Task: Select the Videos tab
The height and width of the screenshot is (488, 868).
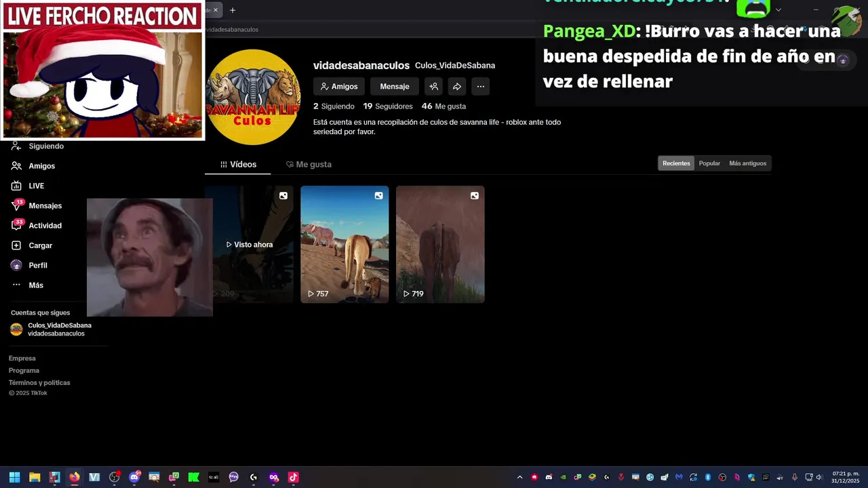Action: tap(238, 165)
